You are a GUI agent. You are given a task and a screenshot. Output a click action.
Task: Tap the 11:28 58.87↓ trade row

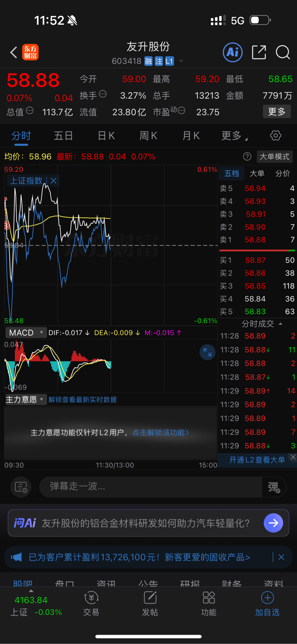point(258,377)
